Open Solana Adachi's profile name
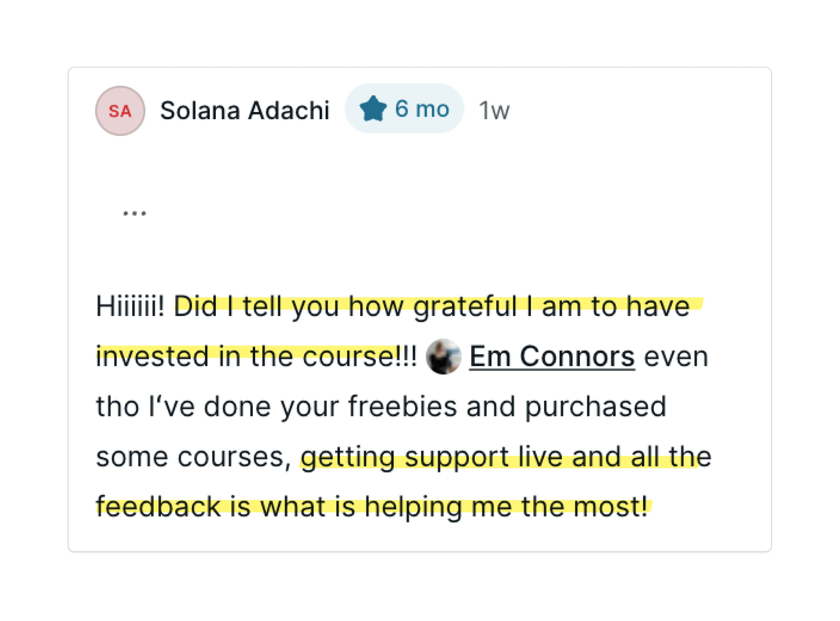The width and height of the screenshot is (840, 621). click(x=244, y=111)
